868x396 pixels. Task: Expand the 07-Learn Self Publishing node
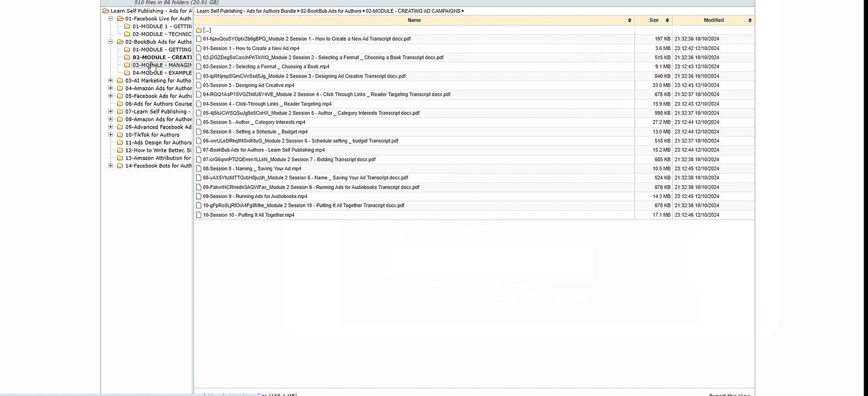(x=111, y=112)
